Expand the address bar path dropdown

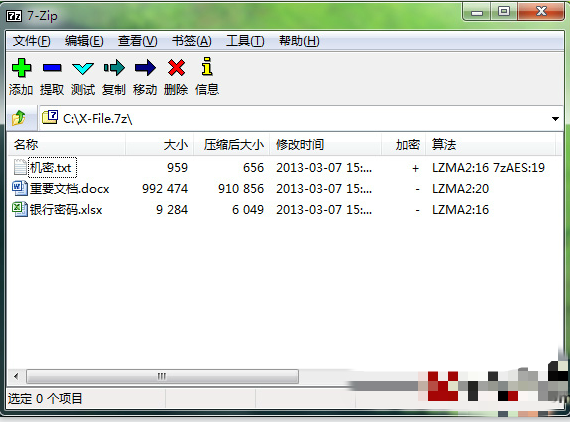[x=555, y=118]
